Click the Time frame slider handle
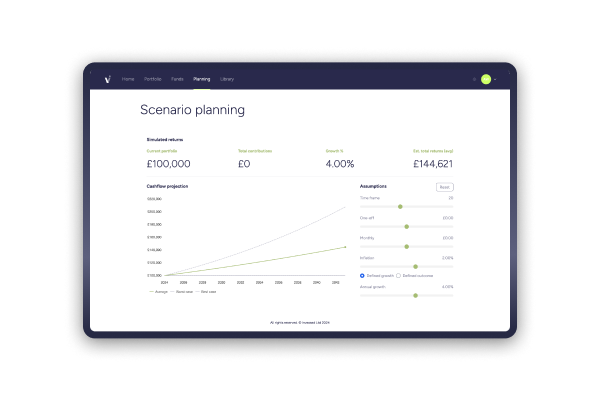This screenshot has height=400, width=600. [x=400, y=207]
